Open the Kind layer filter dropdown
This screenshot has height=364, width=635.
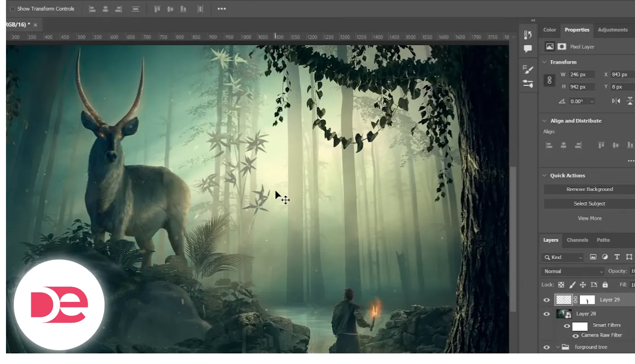point(563,257)
